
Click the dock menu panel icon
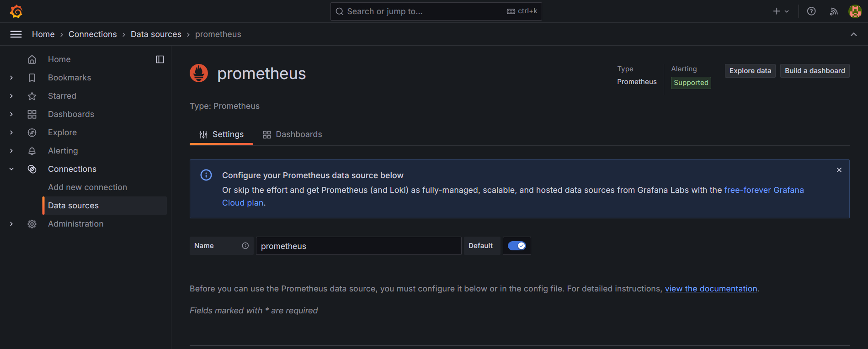pos(160,59)
